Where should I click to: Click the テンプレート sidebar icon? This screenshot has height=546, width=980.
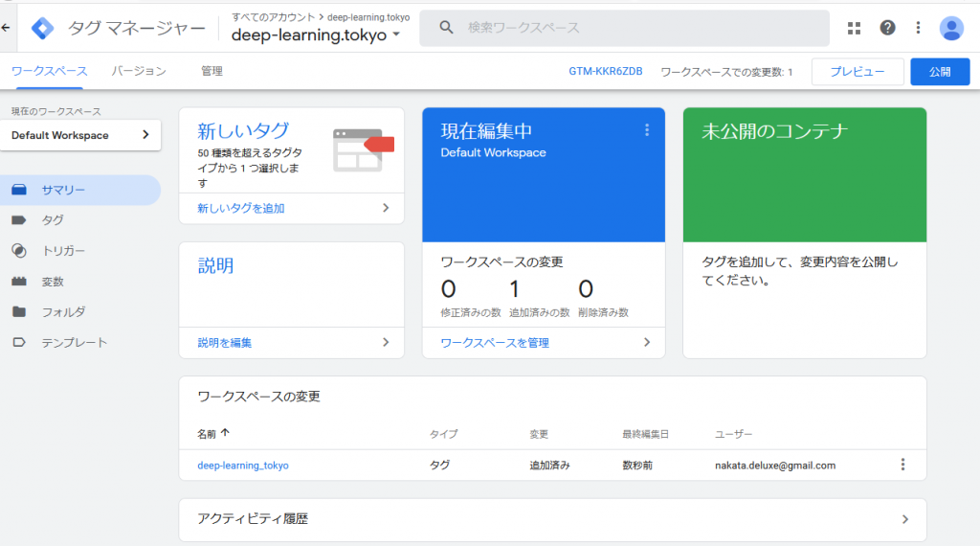pyautogui.click(x=19, y=343)
